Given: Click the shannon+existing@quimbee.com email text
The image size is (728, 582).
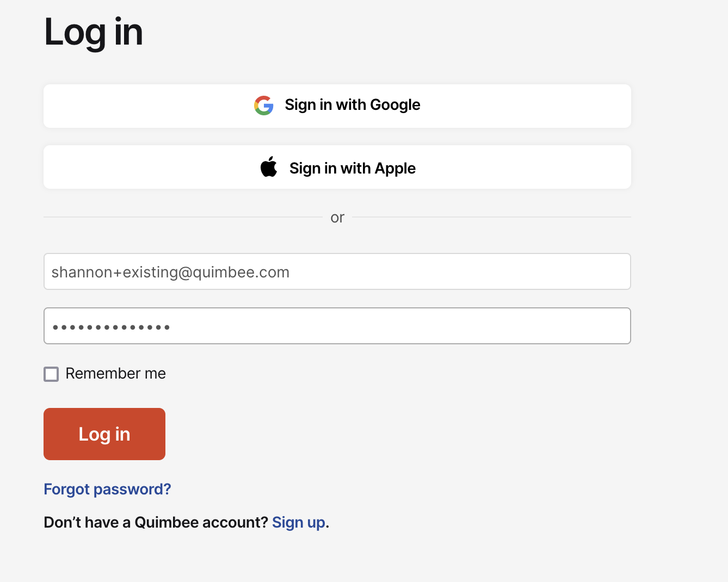Looking at the screenshot, I should (170, 273).
